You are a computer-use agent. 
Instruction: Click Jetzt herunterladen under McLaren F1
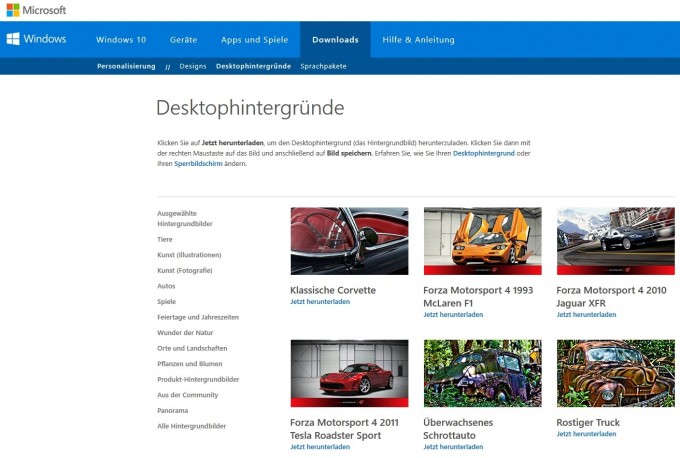point(453,315)
